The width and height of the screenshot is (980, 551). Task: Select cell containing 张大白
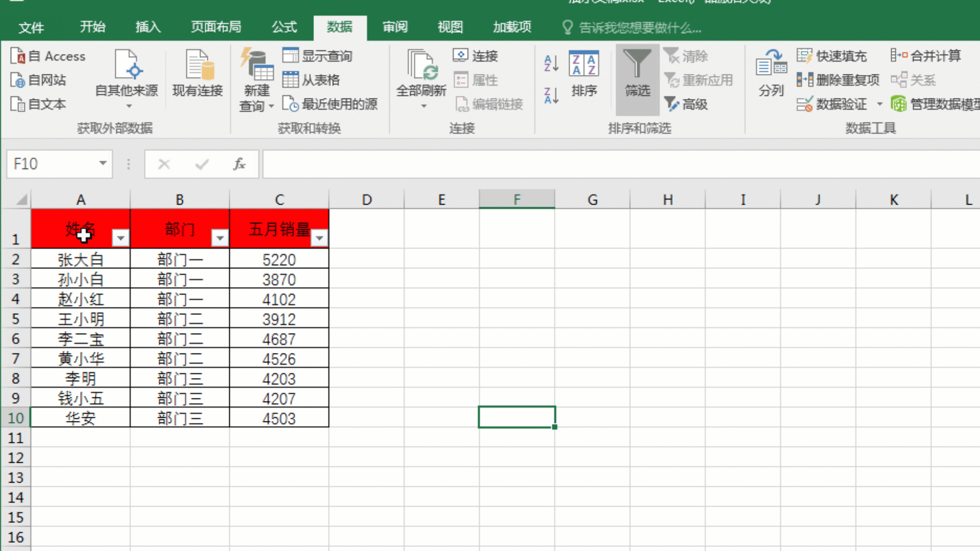pos(81,259)
